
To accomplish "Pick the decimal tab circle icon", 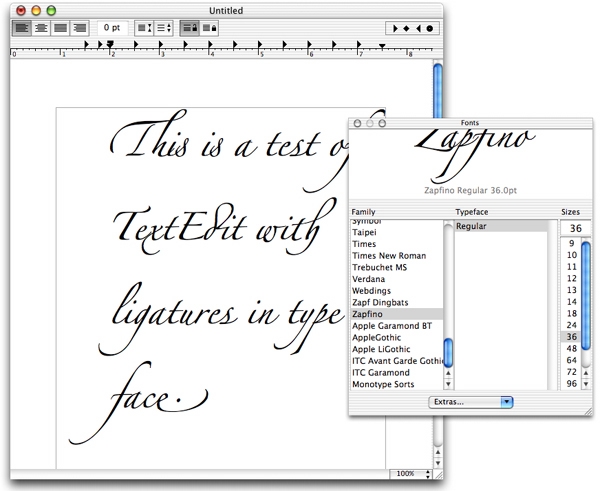I will [x=430, y=28].
